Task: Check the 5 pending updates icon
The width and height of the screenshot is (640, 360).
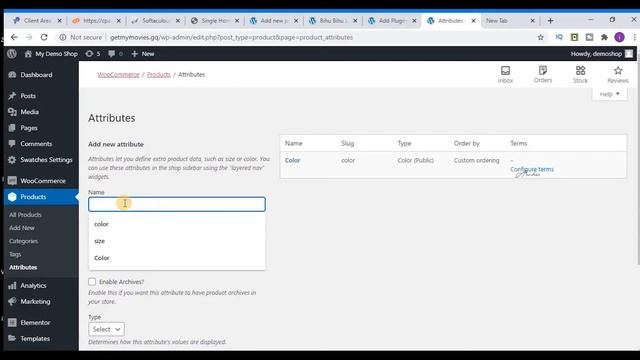Action: click(93, 54)
